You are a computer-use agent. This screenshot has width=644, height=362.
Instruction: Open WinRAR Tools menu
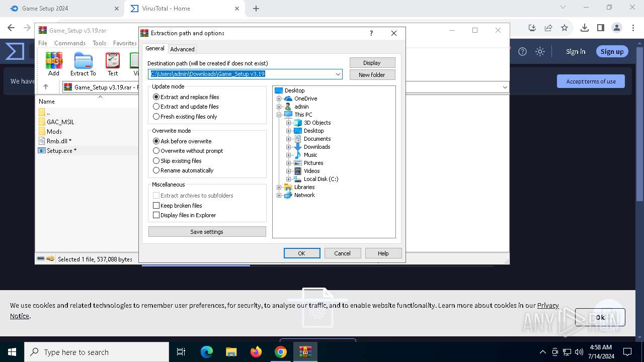[99, 43]
